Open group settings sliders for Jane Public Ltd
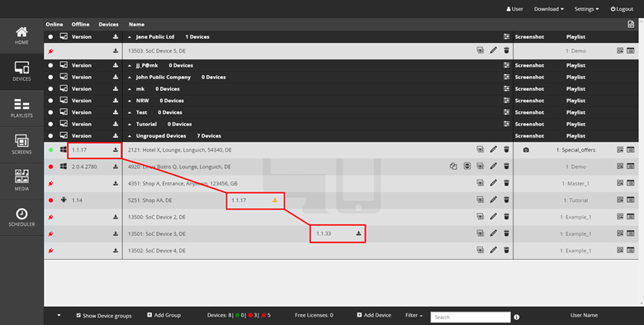 click(506, 36)
